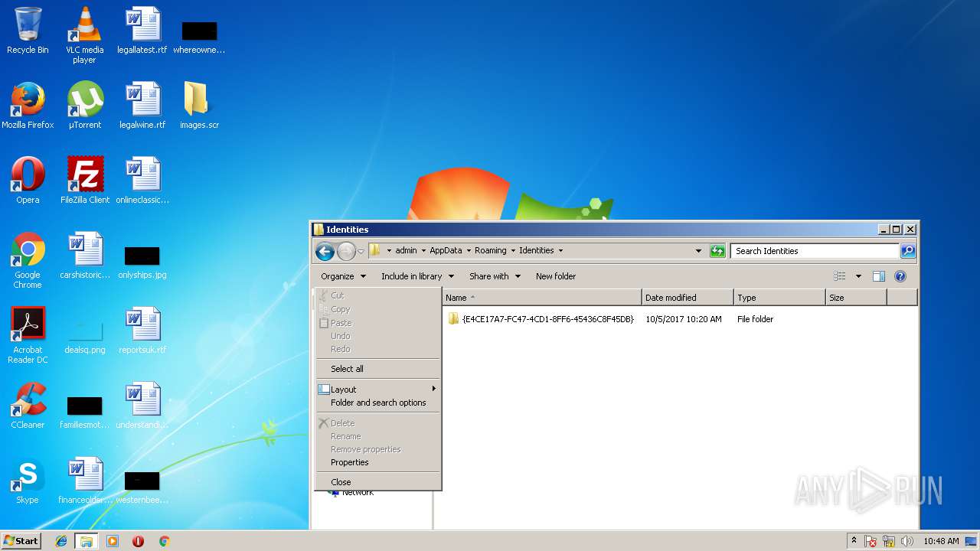
Task: Select the {E4CE17A7...} folder row
Action: (612, 319)
